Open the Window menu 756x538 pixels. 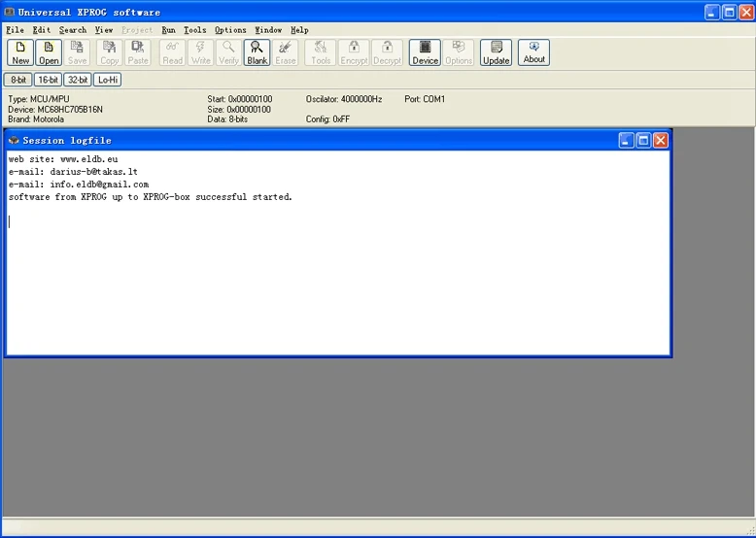(x=268, y=30)
